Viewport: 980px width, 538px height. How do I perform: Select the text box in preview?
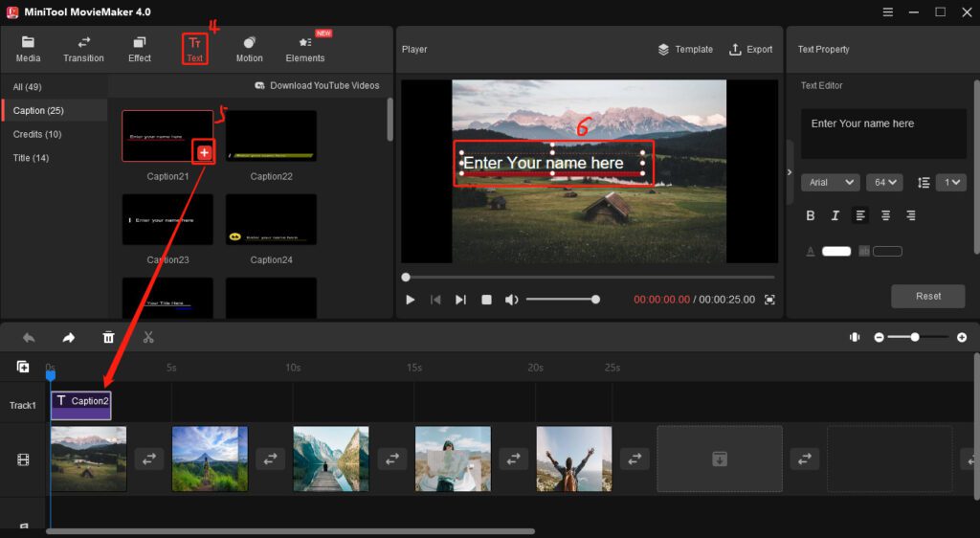click(x=552, y=163)
